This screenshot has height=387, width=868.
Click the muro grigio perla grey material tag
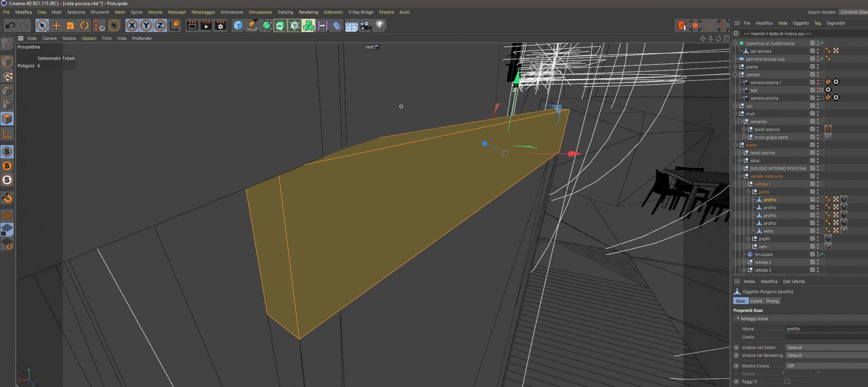click(828, 137)
